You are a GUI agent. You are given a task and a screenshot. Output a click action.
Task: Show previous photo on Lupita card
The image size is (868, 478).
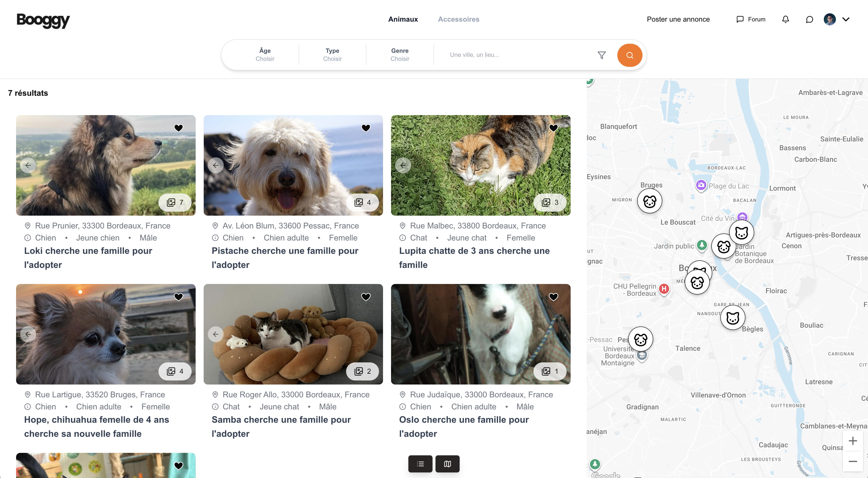pos(403,165)
